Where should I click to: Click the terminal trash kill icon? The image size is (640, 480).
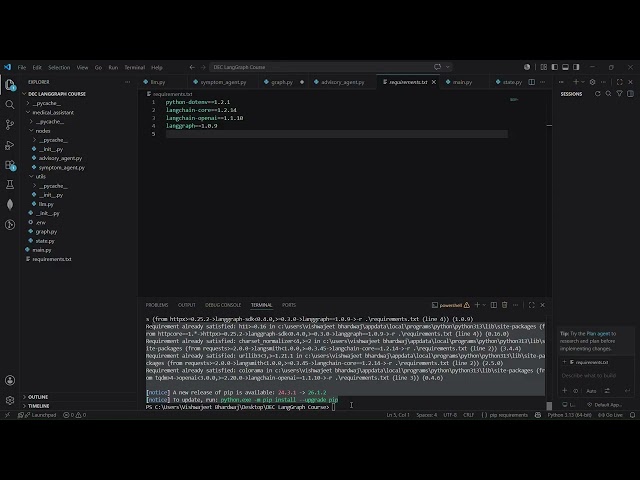(x=504, y=305)
